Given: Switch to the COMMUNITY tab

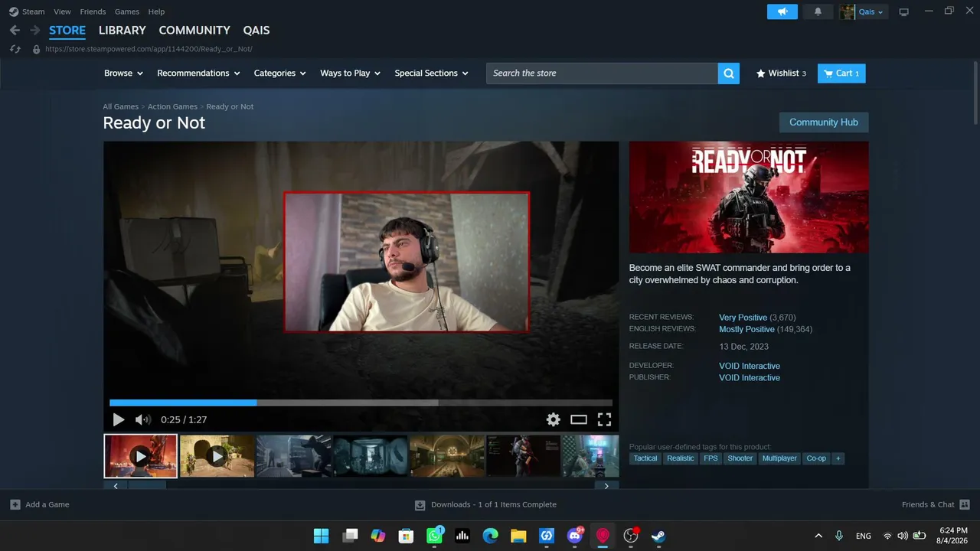Looking at the screenshot, I should click(x=194, y=30).
